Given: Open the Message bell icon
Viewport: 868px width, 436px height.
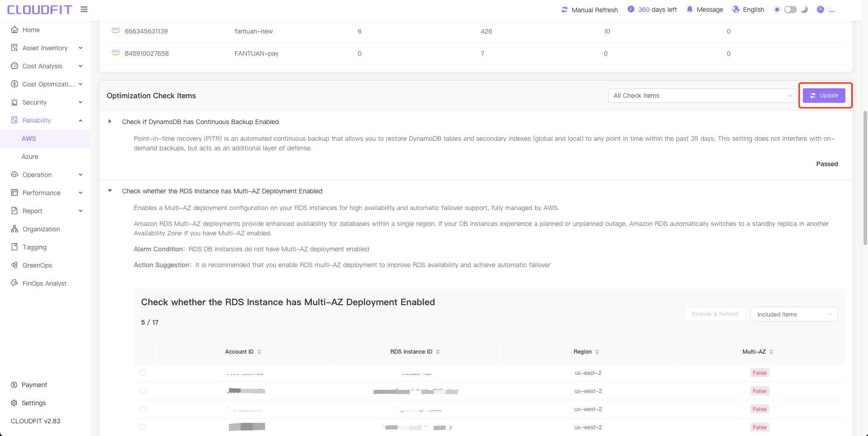Looking at the screenshot, I should point(689,9).
